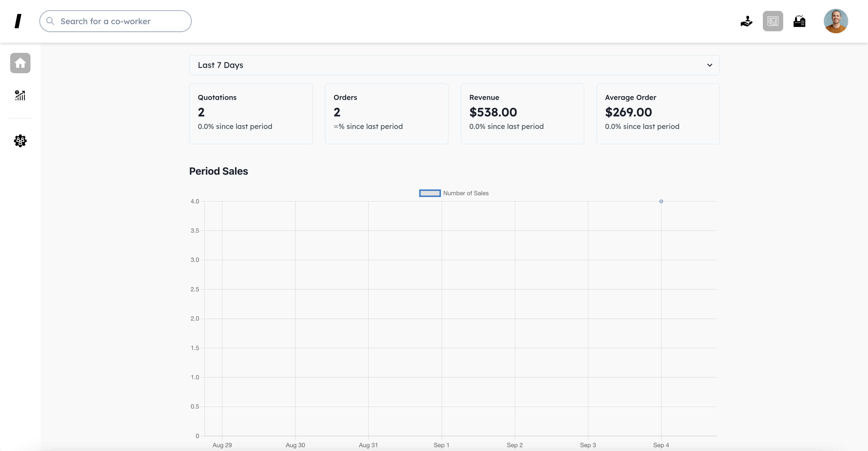Image resolution: width=868 pixels, height=451 pixels.
Task: Click the Quotations stat card
Action: (x=251, y=114)
